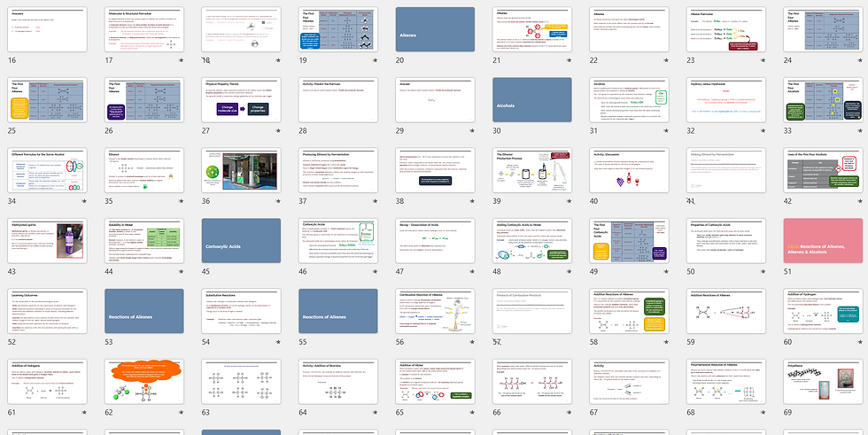Select Producing Ethanol by Fermentation slide 37
868x435 pixels.
pyautogui.click(x=338, y=170)
